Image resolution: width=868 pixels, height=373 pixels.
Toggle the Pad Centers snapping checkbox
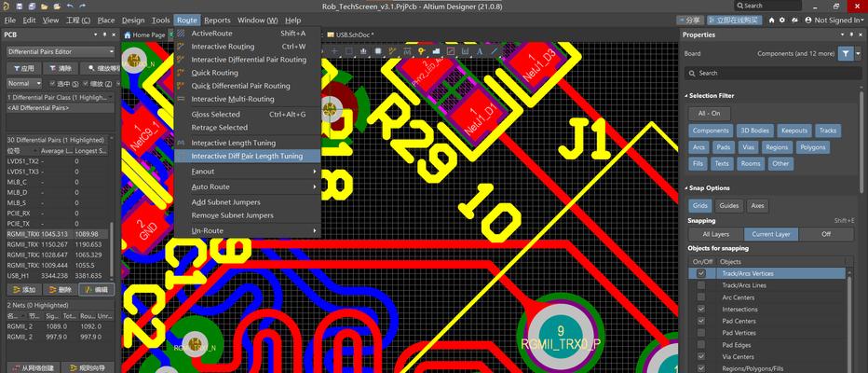[x=700, y=321]
